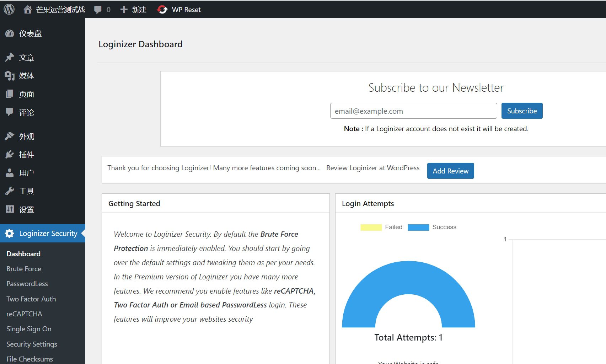The height and width of the screenshot is (364, 606).
Task: Click the 插件 plug icon
Action: coord(10,155)
